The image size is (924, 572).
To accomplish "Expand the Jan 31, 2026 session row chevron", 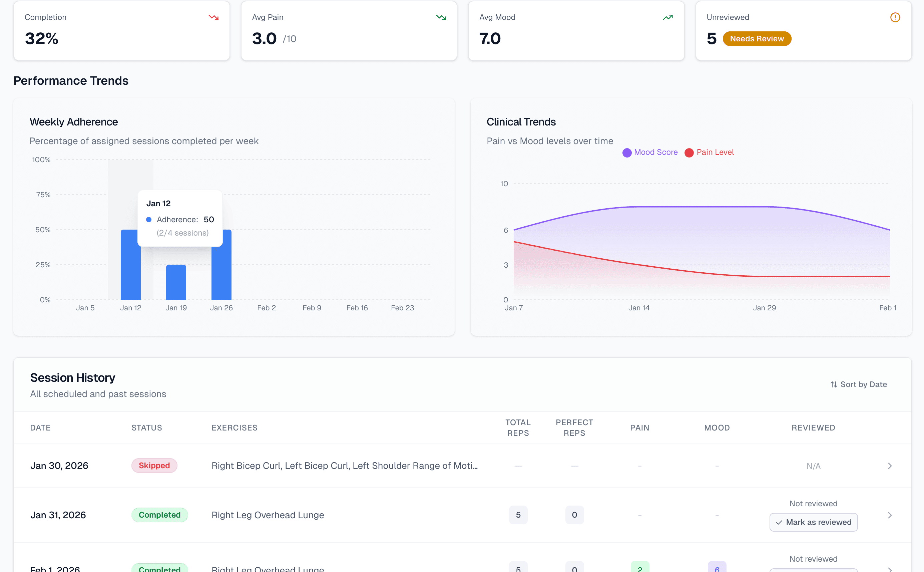I will click(x=890, y=515).
